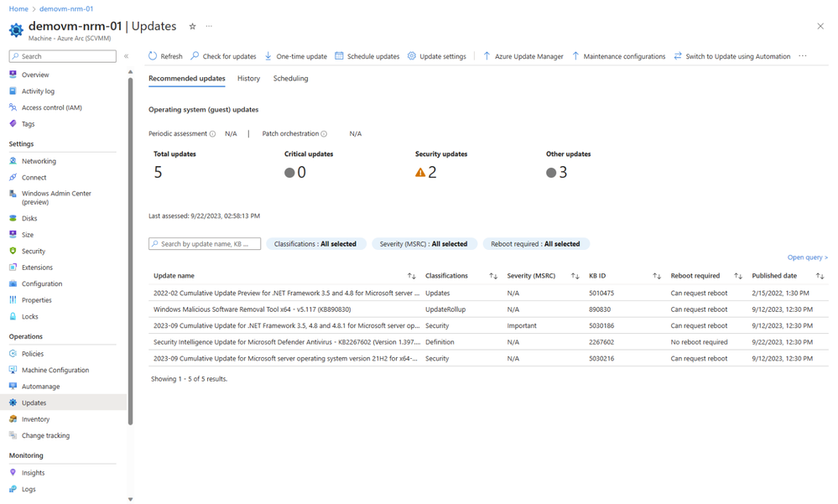Click the Inventory sidebar icon

[13, 419]
